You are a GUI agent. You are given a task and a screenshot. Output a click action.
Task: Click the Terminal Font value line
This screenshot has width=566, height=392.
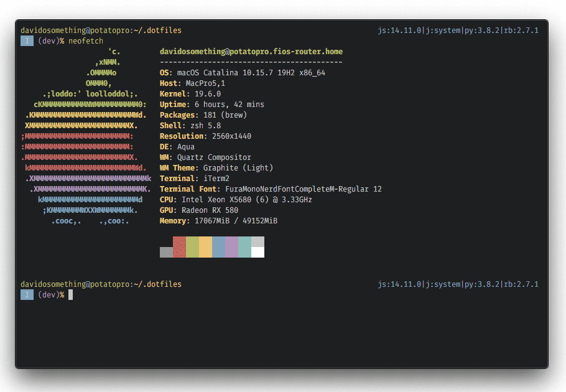click(271, 189)
